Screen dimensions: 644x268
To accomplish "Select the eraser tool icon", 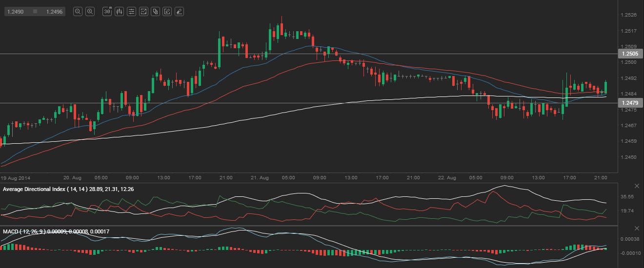I will click(179, 12).
